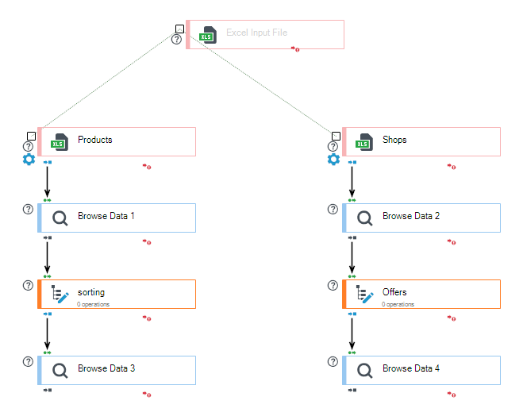Click the green input port above sorting node
Viewport: 523px width, 420px height.
coord(48,276)
